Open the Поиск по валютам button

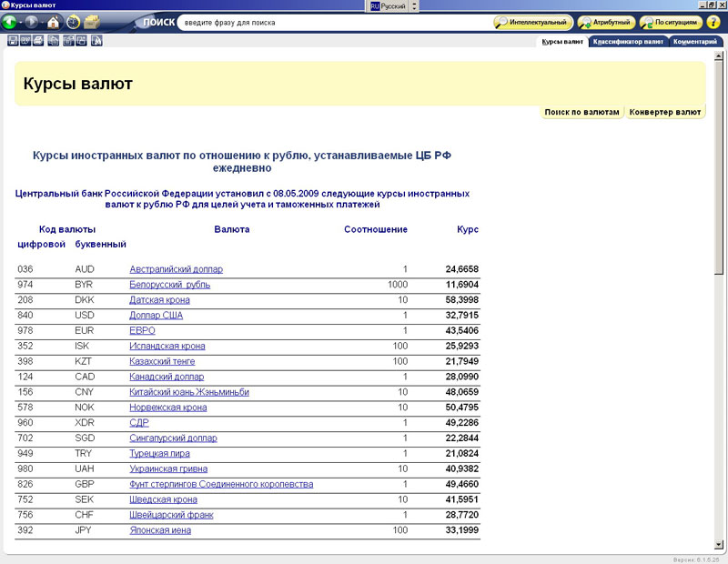coord(581,112)
